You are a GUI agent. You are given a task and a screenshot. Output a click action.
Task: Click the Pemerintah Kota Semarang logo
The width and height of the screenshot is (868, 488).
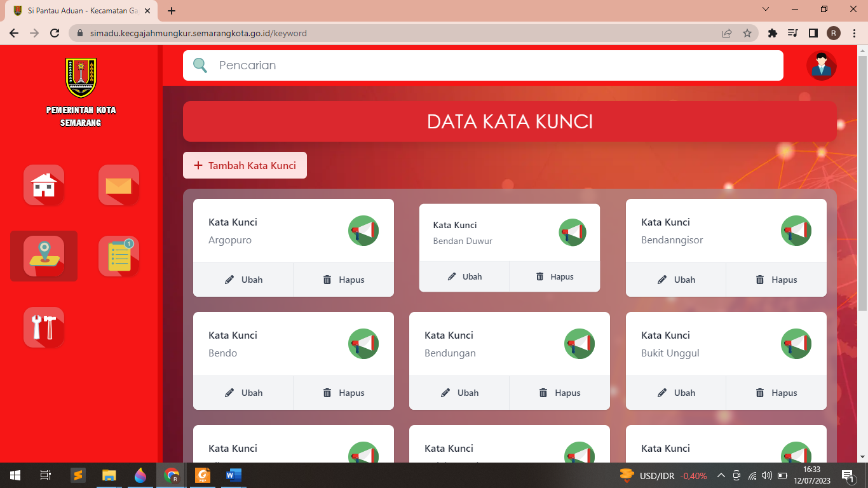tap(81, 78)
